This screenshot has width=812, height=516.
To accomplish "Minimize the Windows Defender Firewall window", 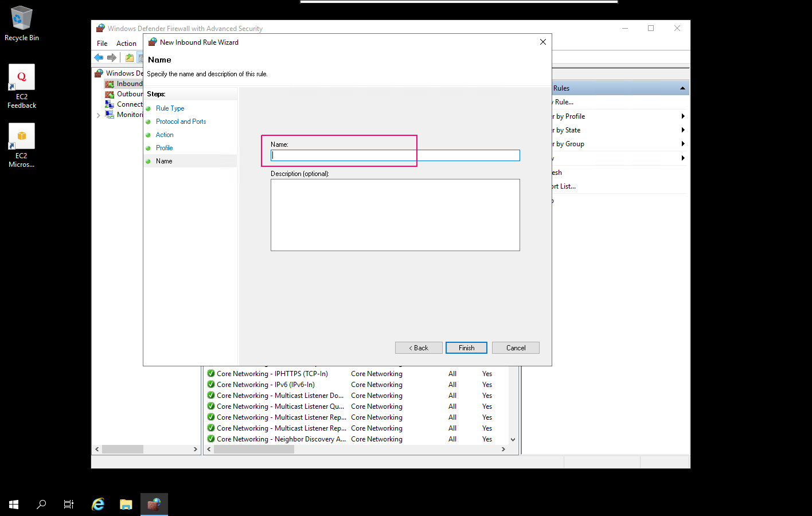I will tap(625, 28).
